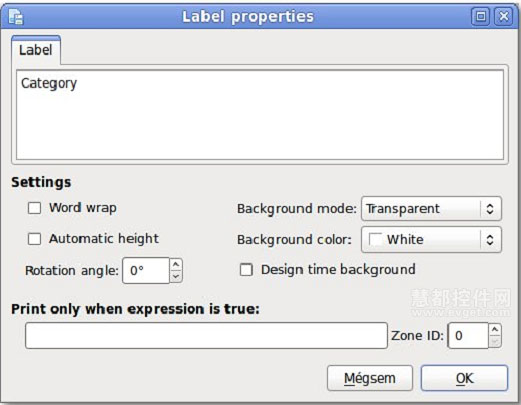Click the Background mode dropdown arrows
The width and height of the screenshot is (521, 405).
(x=490, y=209)
